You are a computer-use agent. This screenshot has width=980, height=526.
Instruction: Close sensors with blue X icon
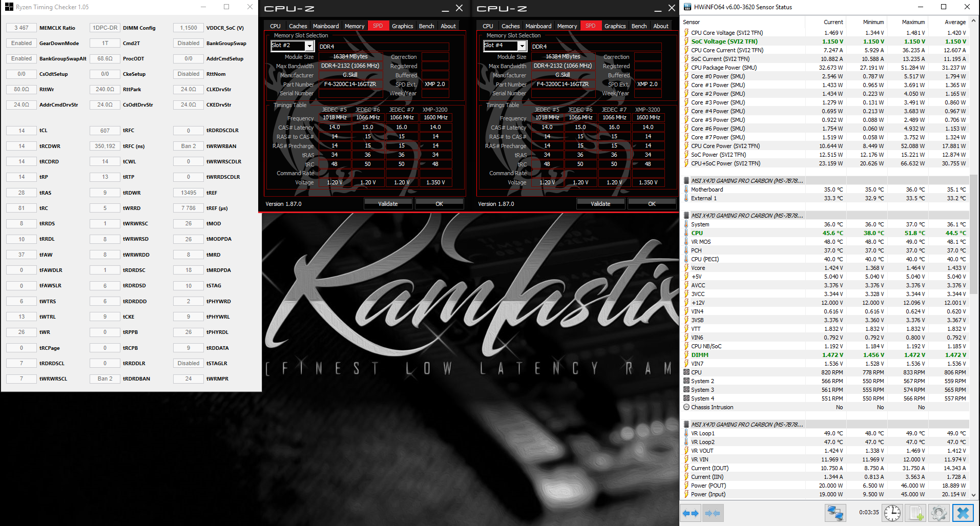963,513
